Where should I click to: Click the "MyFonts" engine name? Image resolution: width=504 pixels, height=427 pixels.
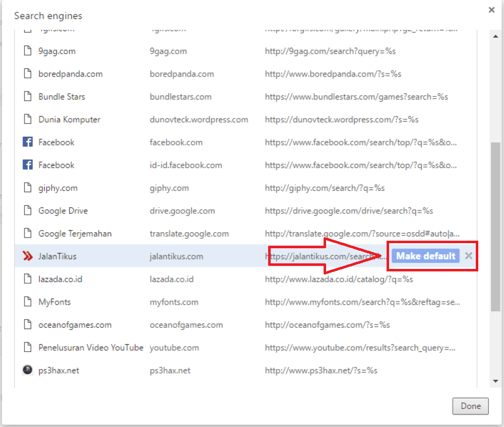coord(54,302)
